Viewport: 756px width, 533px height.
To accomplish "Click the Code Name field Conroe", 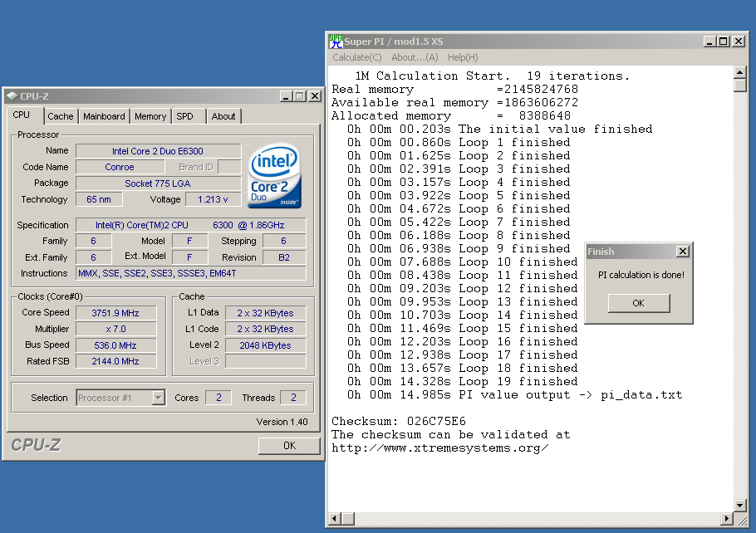I will (x=120, y=167).
